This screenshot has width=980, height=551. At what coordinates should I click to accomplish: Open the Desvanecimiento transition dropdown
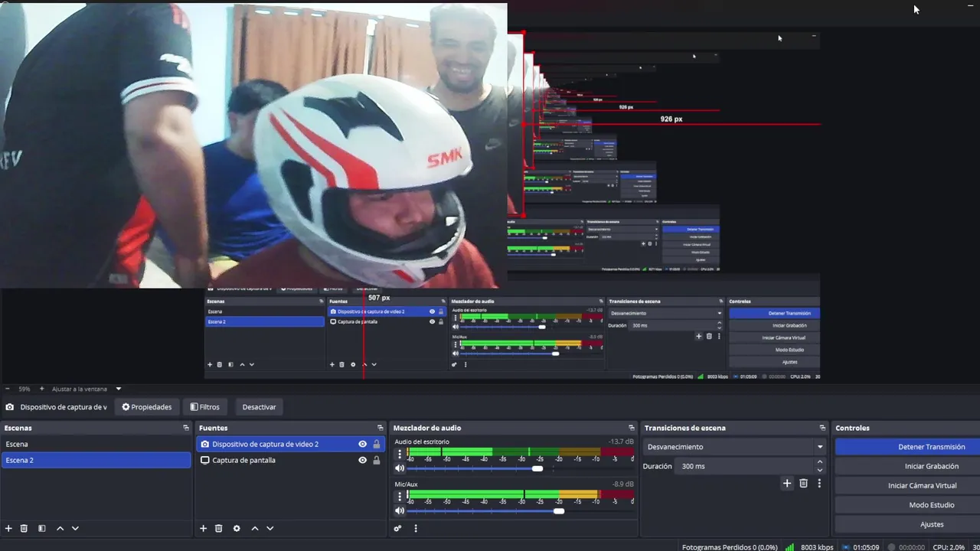[734, 447]
